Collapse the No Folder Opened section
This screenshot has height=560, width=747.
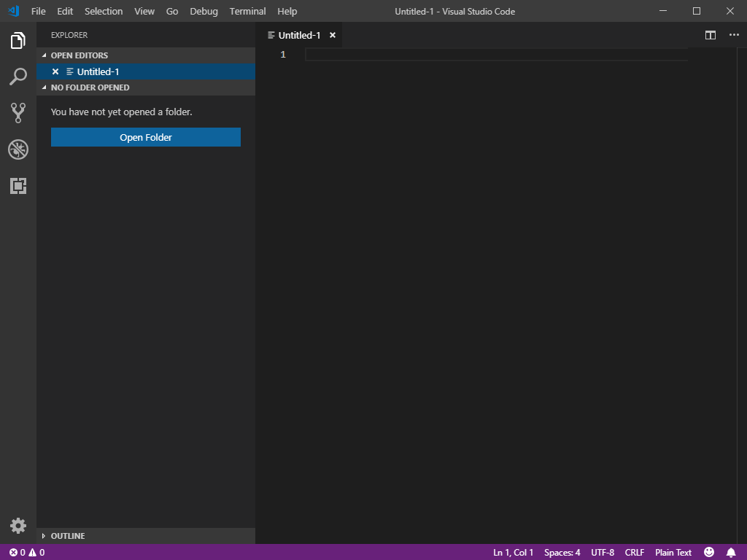click(90, 87)
